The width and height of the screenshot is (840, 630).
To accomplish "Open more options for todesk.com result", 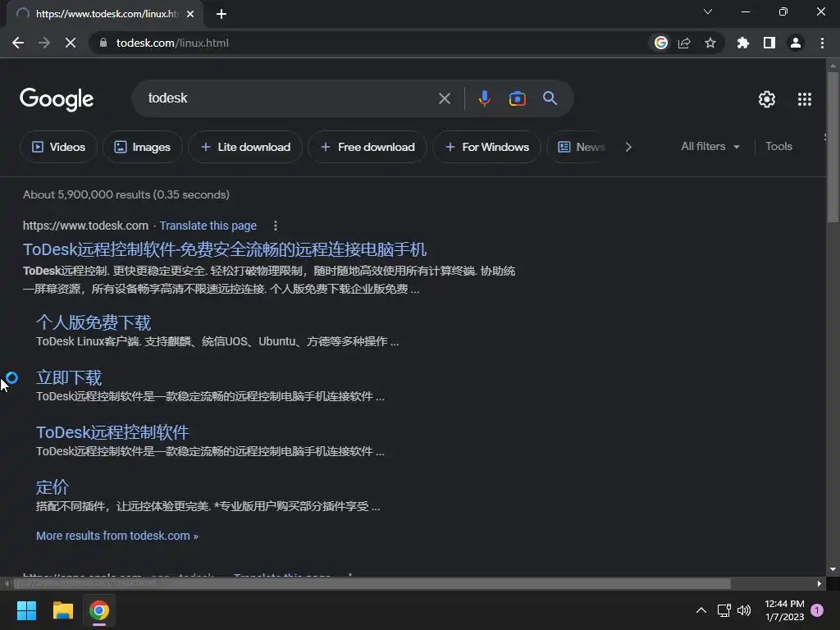I will point(276,226).
